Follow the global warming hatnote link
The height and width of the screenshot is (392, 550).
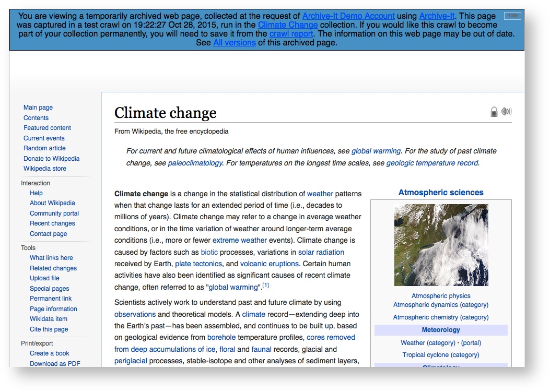pyautogui.click(x=376, y=151)
